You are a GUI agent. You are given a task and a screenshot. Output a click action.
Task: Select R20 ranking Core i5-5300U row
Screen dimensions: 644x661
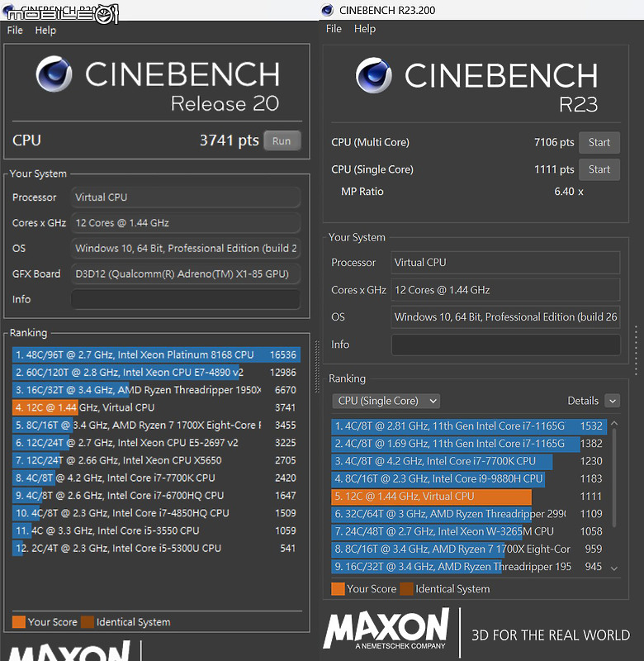click(156, 548)
